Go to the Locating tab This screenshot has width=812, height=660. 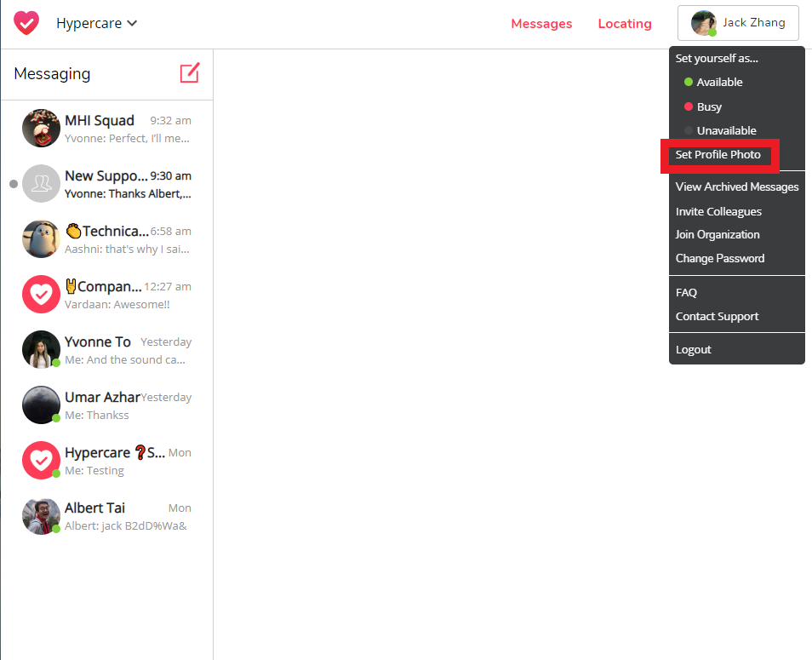(625, 23)
